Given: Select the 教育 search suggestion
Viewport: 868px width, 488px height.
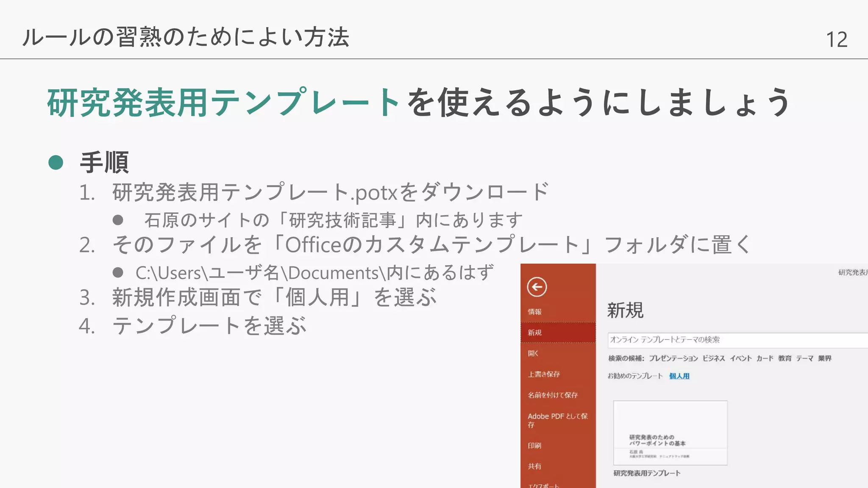Looking at the screenshot, I should [x=785, y=358].
